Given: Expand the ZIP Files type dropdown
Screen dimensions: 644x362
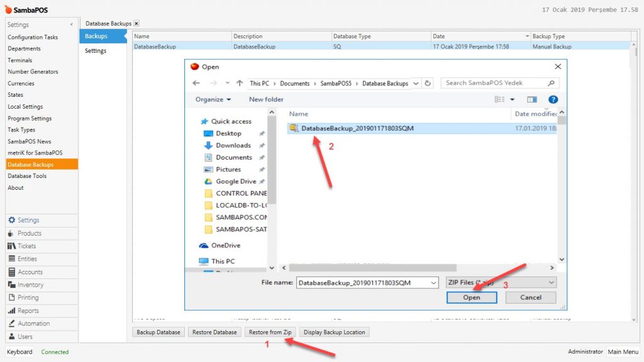Looking at the screenshot, I should tap(551, 282).
